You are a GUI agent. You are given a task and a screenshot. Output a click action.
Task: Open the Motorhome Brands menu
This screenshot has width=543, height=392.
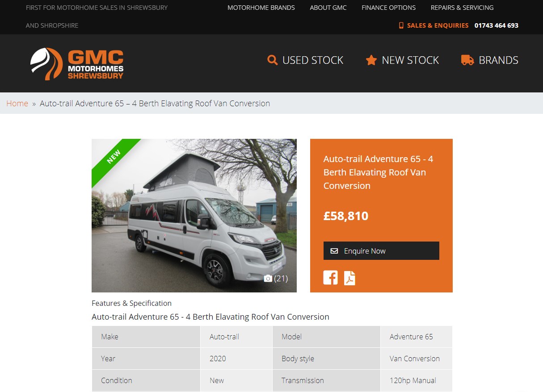pyautogui.click(x=261, y=8)
